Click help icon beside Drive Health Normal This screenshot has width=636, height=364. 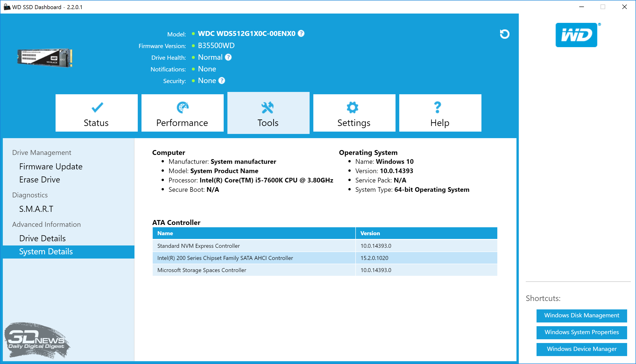point(228,57)
